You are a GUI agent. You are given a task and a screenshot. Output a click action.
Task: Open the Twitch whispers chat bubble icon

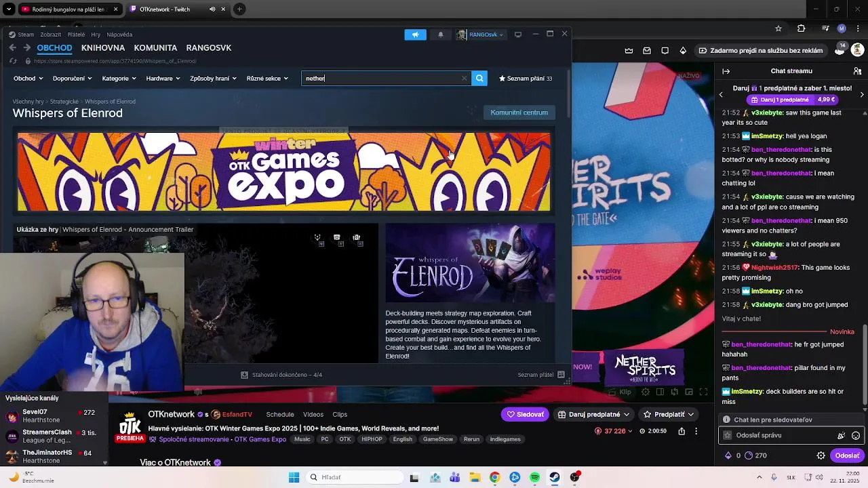pyautogui.click(x=665, y=50)
